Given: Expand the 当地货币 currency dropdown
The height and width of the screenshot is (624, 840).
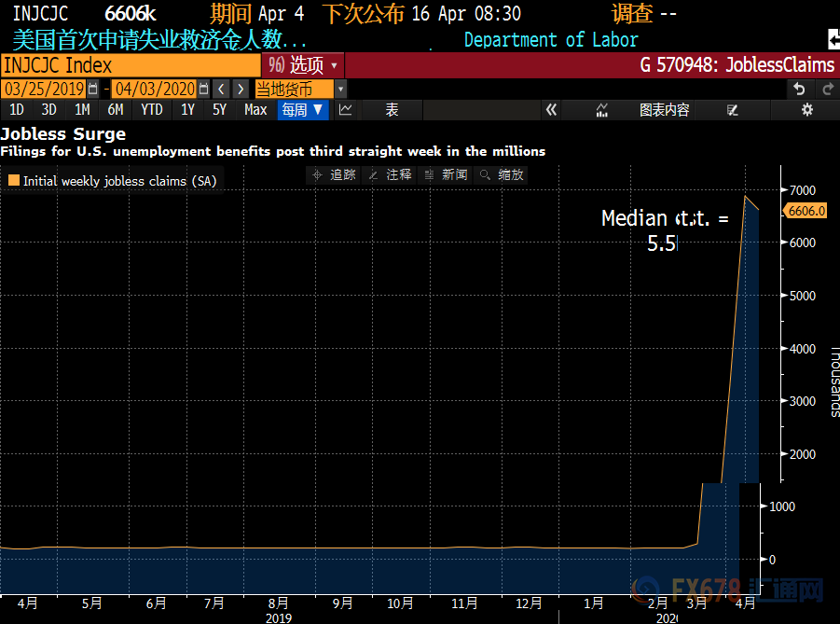Looking at the screenshot, I should click(x=340, y=89).
